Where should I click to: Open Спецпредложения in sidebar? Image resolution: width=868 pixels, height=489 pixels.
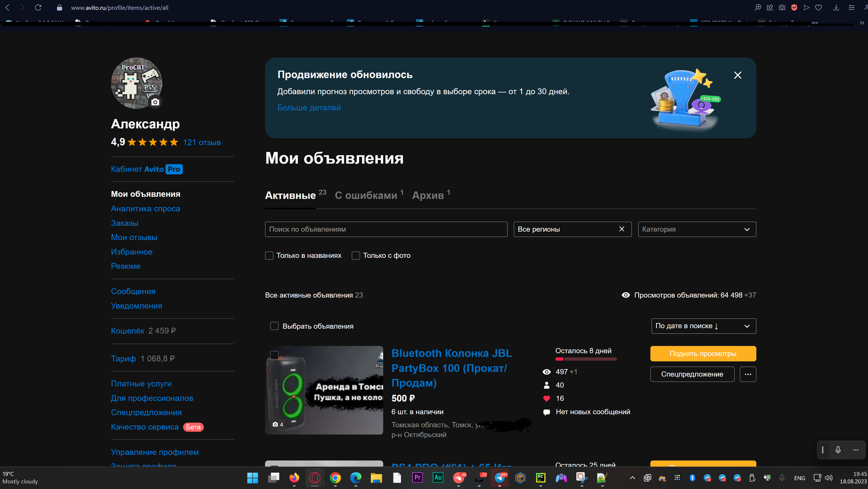pos(146,413)
